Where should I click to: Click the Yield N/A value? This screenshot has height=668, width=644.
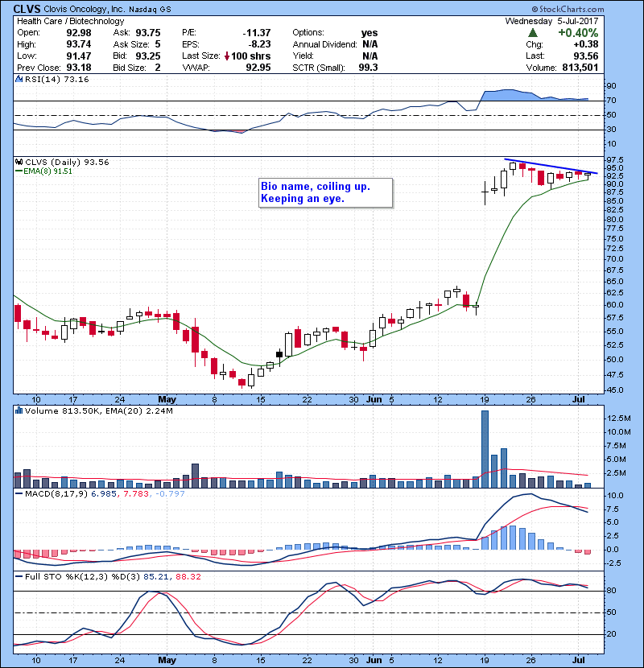click(370, 56)
